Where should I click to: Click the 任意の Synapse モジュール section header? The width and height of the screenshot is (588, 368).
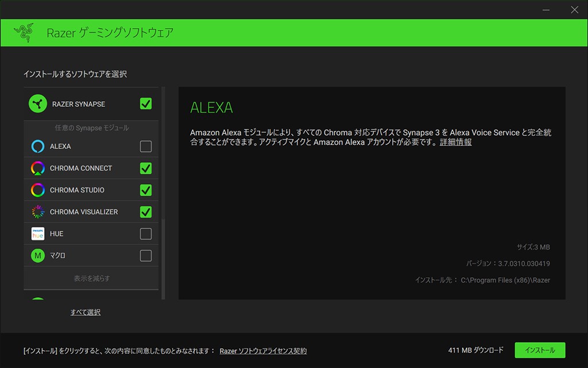[91, 128]
